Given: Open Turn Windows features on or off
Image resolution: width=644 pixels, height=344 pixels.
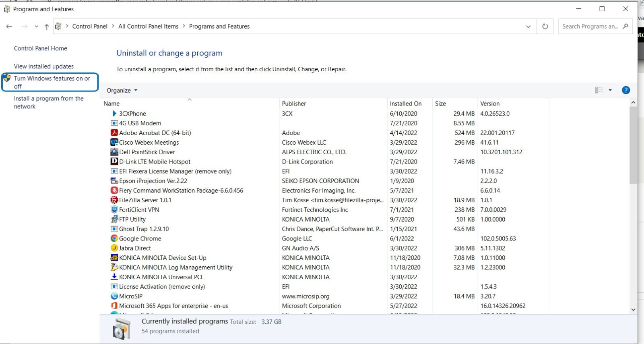Looking at the screenshot, I should tap(52, 82).
